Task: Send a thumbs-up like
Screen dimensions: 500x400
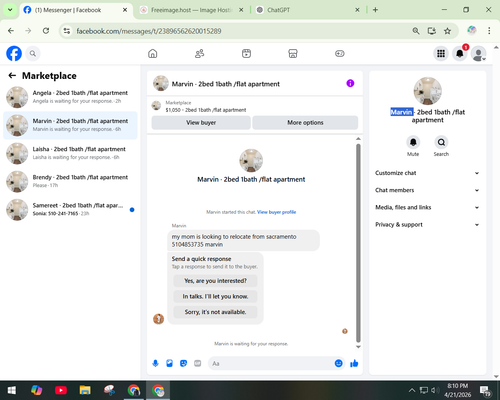Action: pyautogui.click(x=354, y=363)
